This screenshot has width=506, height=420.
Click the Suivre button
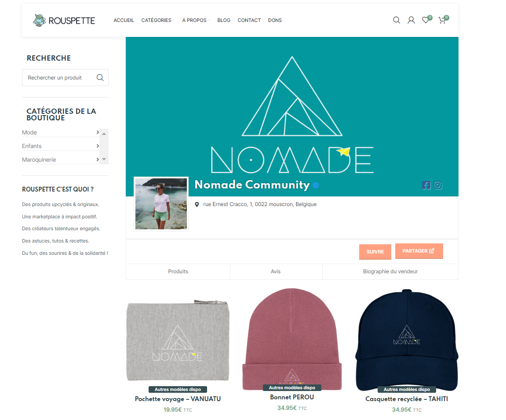point(375,252)
